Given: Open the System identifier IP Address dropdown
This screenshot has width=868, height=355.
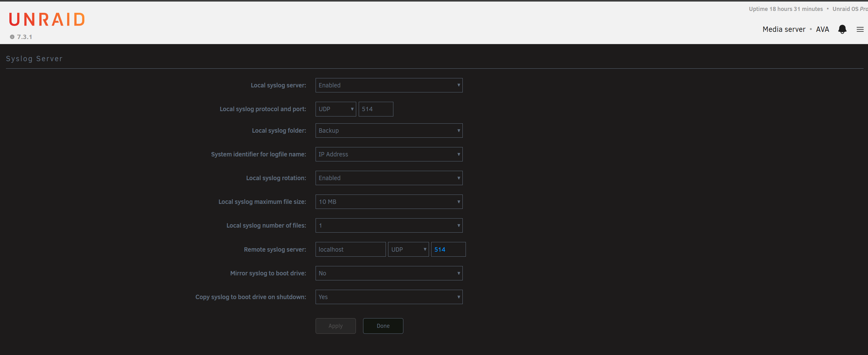Looking at the screenshot, I should (389, 154).
